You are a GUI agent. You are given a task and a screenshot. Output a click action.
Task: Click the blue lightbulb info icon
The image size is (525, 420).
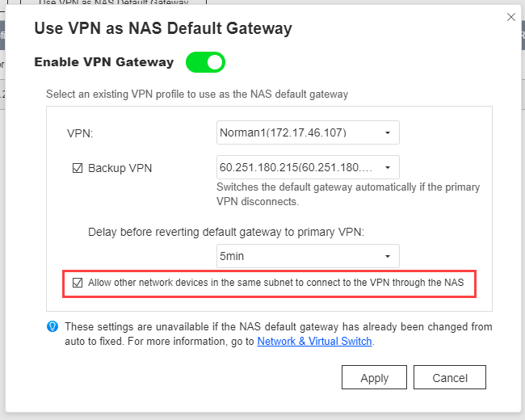[x=52, y=326]
